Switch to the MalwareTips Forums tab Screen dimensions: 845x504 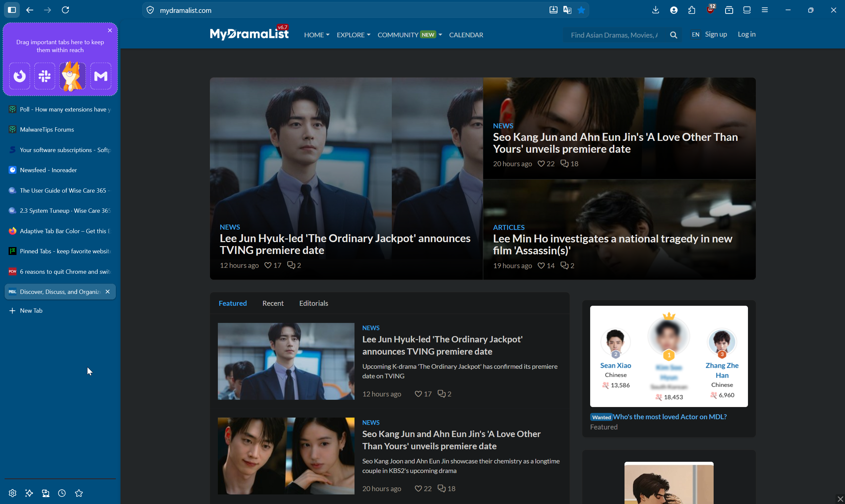(x=60, y=129)
